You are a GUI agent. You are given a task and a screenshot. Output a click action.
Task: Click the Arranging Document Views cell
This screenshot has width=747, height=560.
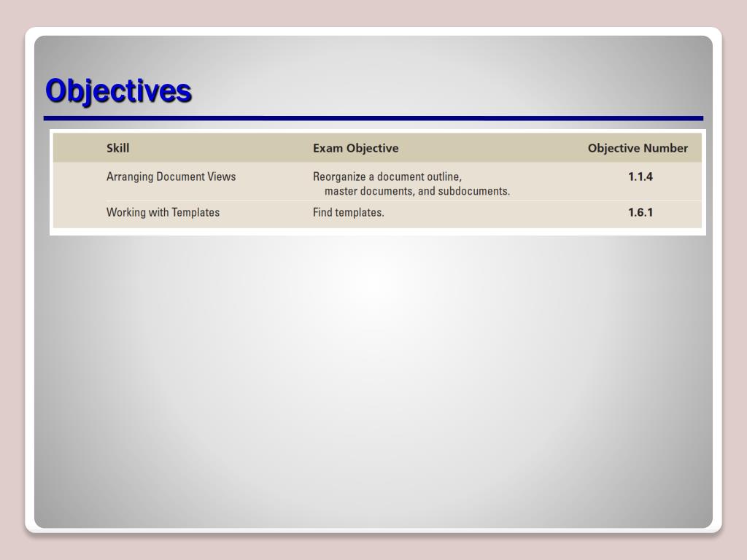171,176
